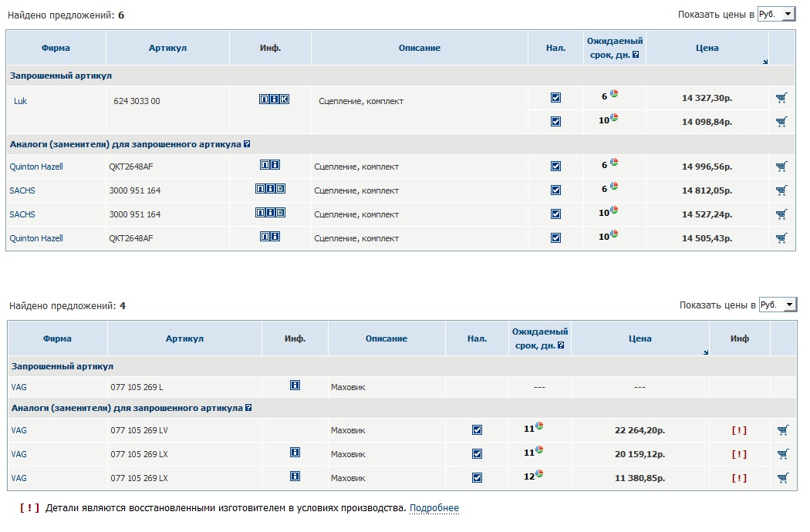Screen dimensions: 810x532
Task: Add Luk 14 098,84р. offer to cart
Action: 781,122
